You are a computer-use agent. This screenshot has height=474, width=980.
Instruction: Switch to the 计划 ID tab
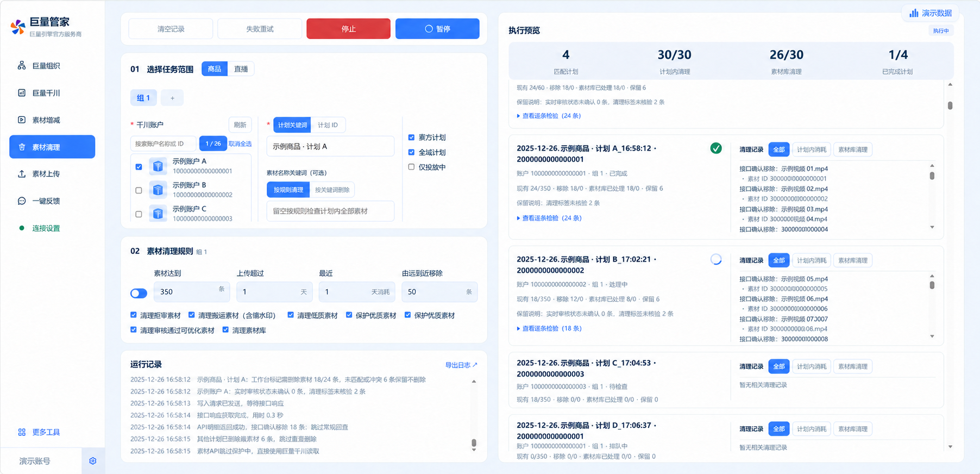click(328, 125)
